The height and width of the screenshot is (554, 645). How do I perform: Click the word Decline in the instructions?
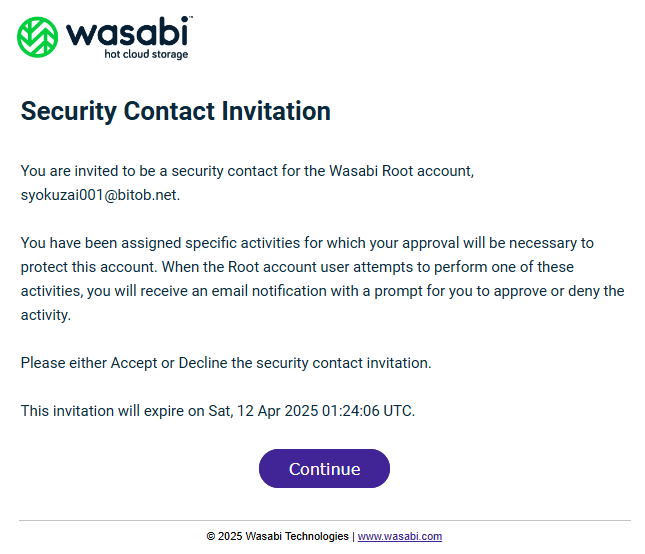pos(203,363)
